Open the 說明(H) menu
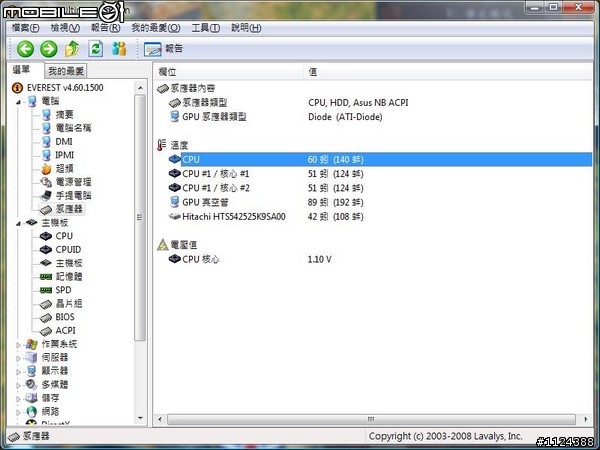 pyautogui.click(x=246, y=28)
